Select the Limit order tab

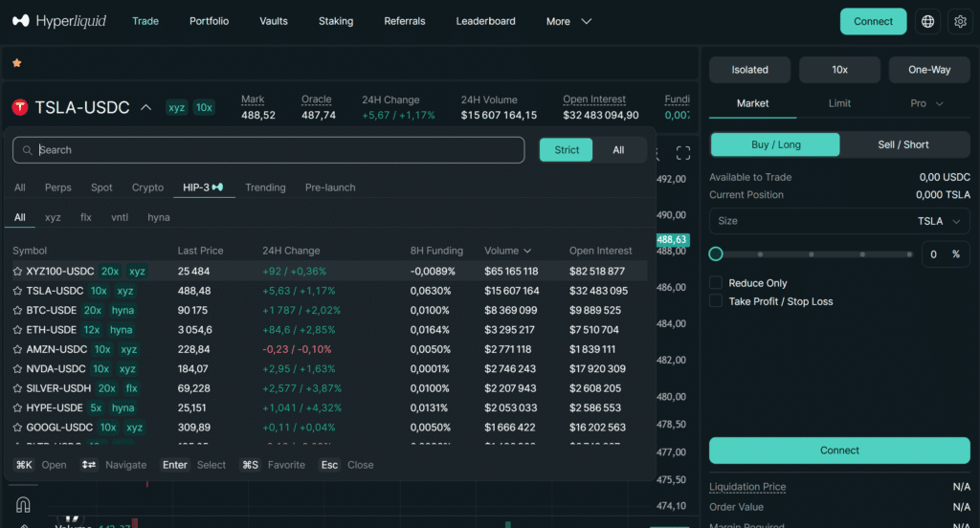(839, 103)
